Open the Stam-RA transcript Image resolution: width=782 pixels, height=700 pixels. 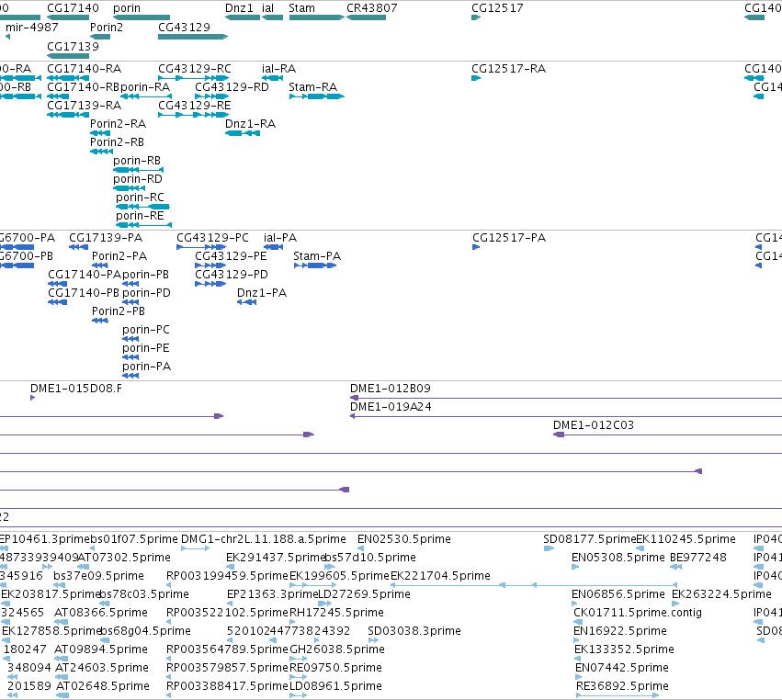coord(317,96)
